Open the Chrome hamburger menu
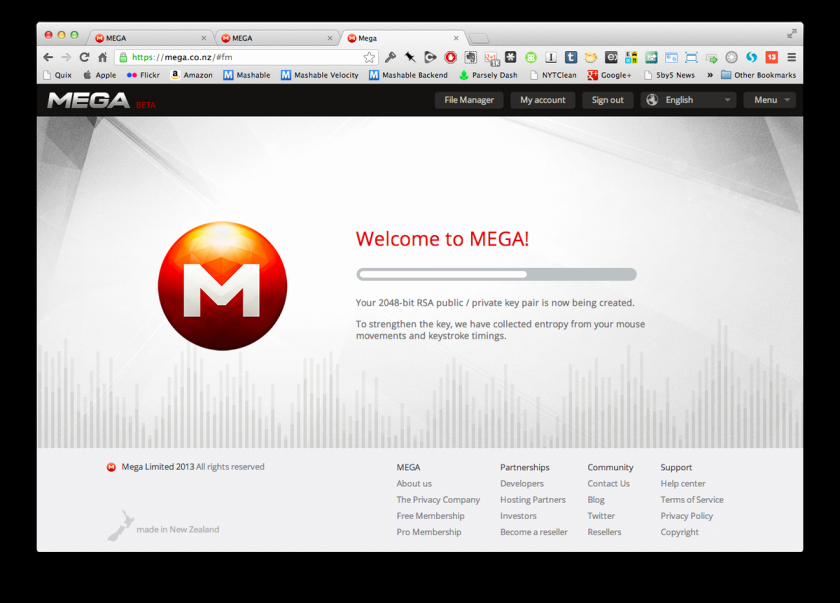840x603 pixels. [x=791, y=57]
